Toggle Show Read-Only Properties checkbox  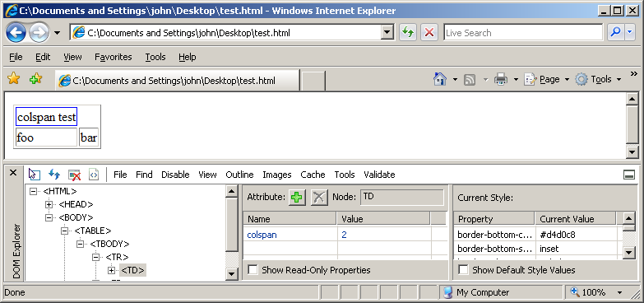tap(253, 270)
